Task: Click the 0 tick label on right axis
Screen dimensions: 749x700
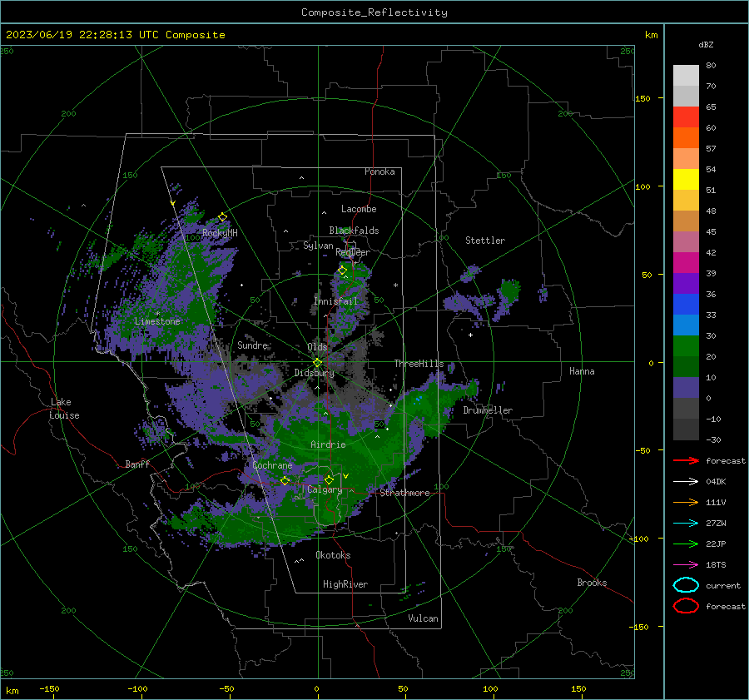Action: 650,363
